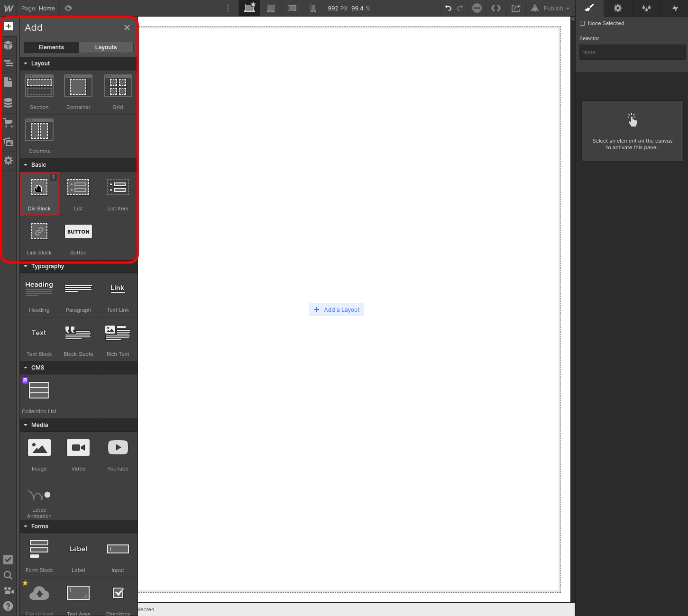The width and height of the screenshot is (688, 616).
Task: Open the Components panel
Action: pyautogui.click(x=9, y=45)
